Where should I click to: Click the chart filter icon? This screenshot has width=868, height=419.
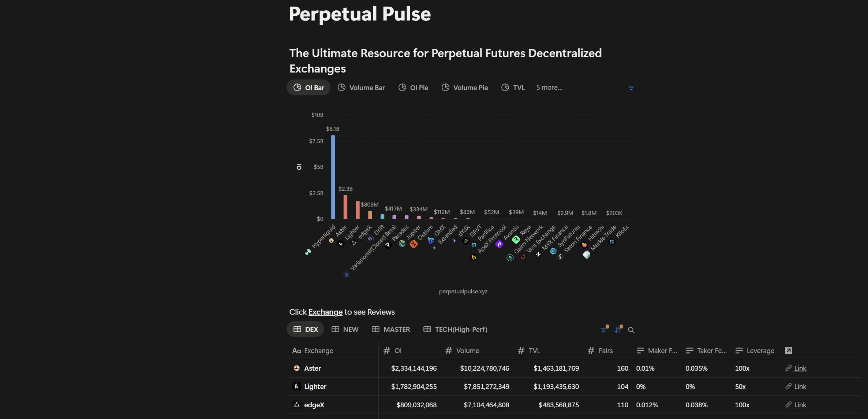631,88
